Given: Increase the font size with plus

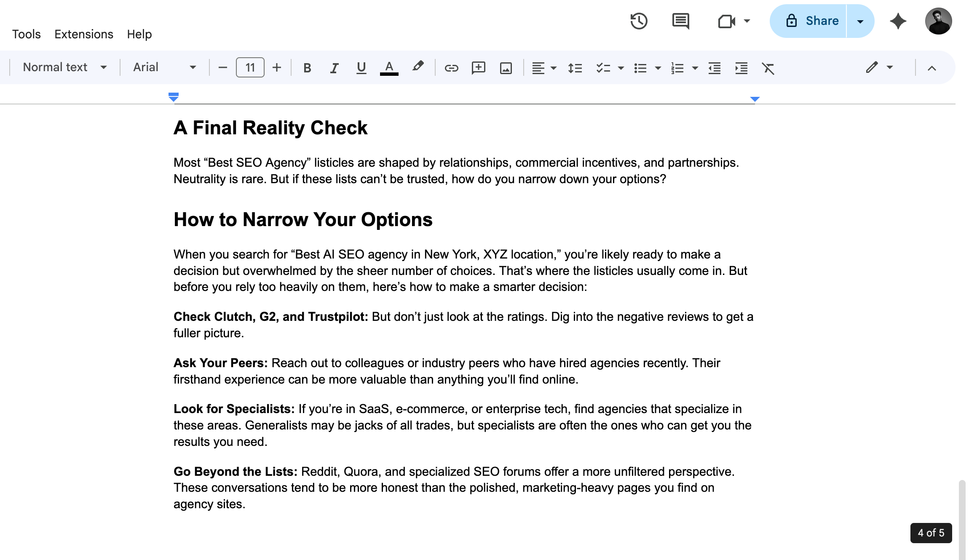Looking at the screenshot, I should coord(277,67).
